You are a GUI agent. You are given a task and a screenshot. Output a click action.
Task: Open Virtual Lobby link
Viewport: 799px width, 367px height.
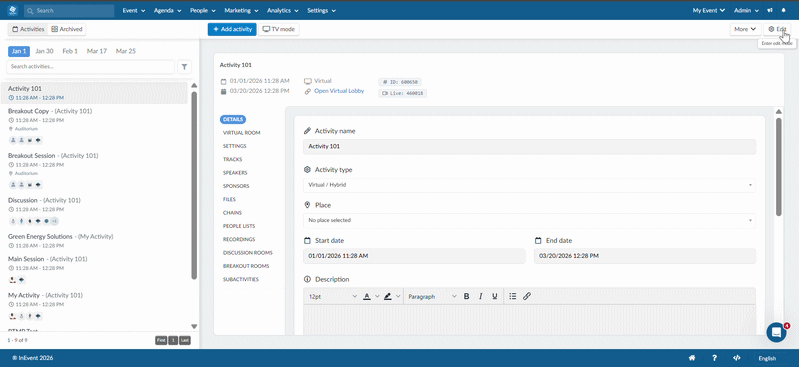pyautogui.click(x=339, y=91)
